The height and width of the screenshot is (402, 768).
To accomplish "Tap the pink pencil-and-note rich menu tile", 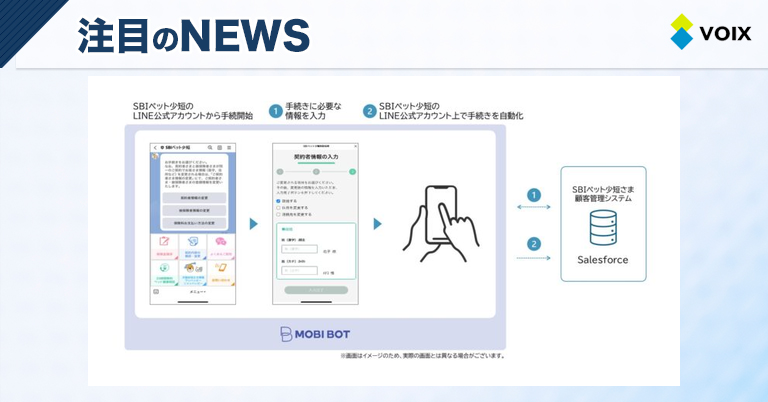I will click(164, 246).
